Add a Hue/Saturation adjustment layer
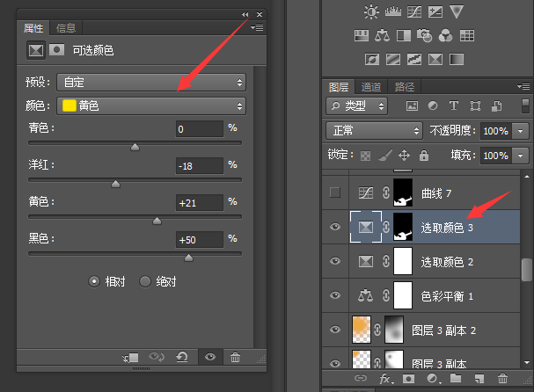This screenshot has height=392, width=534. point(362,35)
